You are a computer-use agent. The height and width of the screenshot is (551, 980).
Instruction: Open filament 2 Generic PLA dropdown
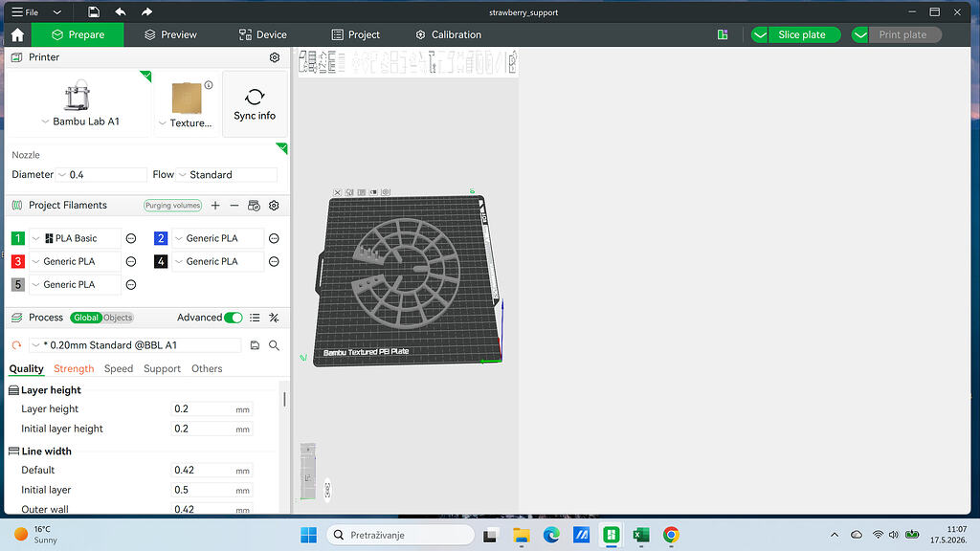(x=217, y=238)
